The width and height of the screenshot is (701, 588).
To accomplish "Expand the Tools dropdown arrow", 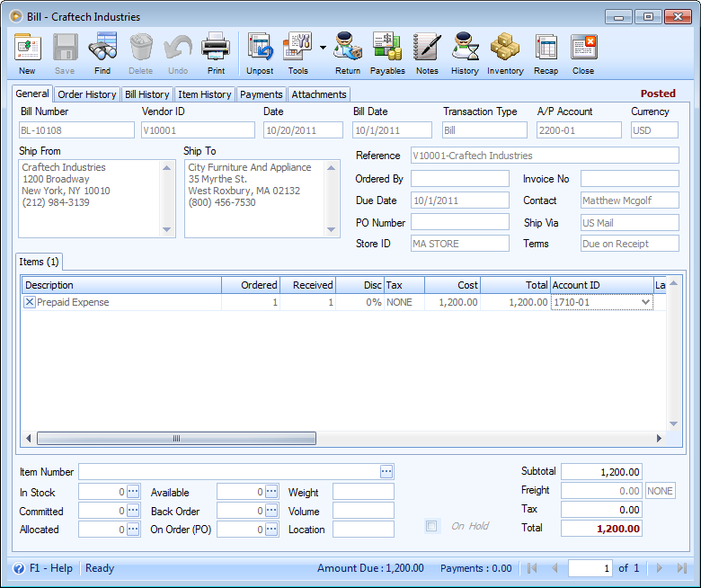I will (323, 48).
